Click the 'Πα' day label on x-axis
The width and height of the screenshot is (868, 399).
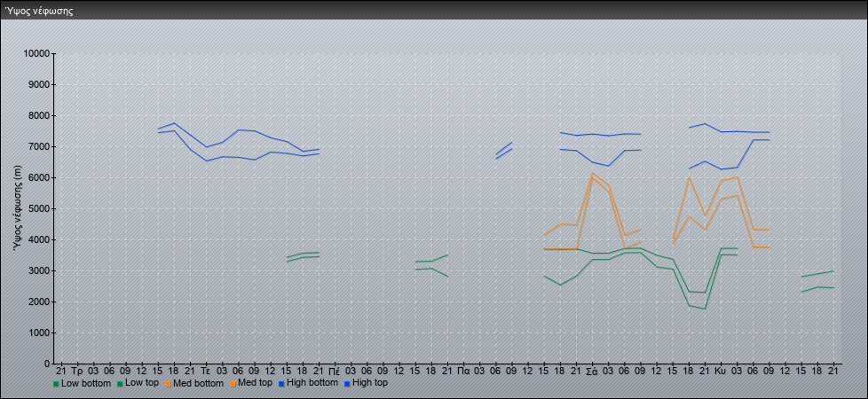pos(463,371)
